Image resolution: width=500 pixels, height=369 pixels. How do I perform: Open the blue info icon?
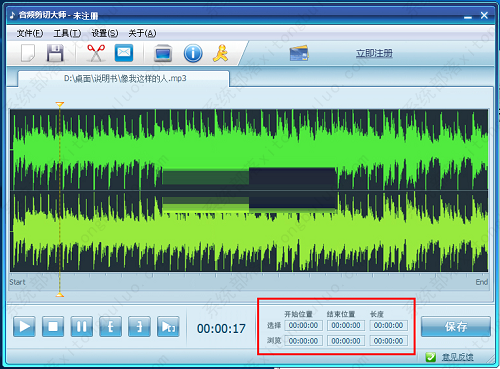click(193, 53)
